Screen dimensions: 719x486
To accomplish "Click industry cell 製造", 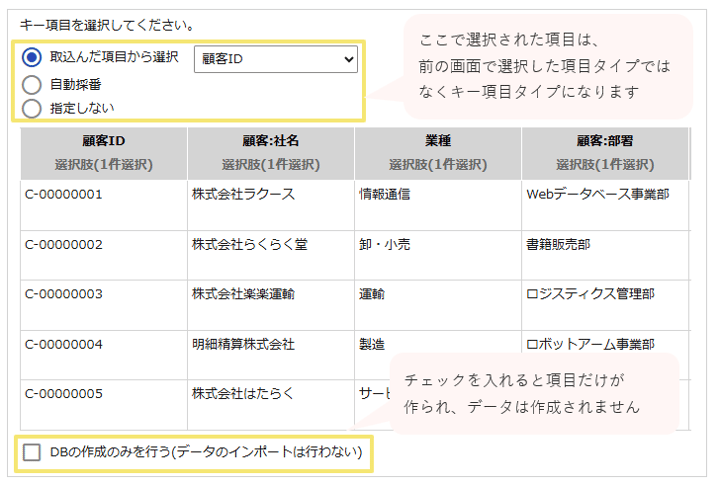I will pos(371,344).
